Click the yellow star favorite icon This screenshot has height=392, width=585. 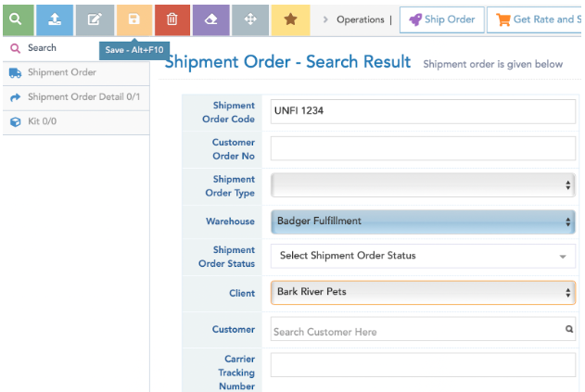tap(290, 19)
